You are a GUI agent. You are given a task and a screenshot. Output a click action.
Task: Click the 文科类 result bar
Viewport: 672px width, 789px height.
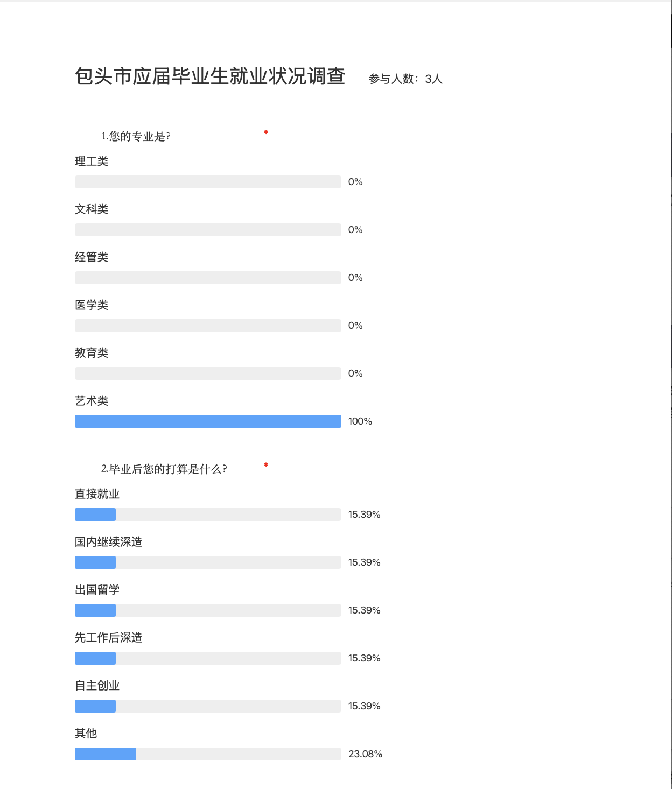pos(208,230)
